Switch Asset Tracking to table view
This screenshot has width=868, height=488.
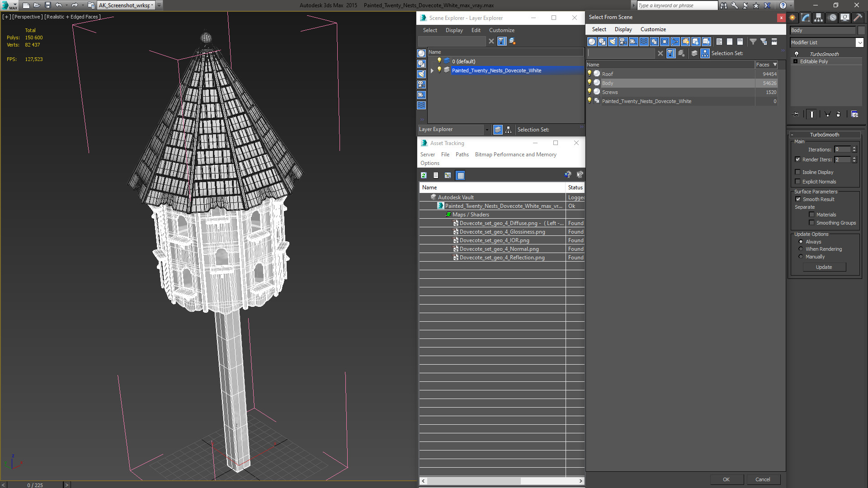(460, 175)
